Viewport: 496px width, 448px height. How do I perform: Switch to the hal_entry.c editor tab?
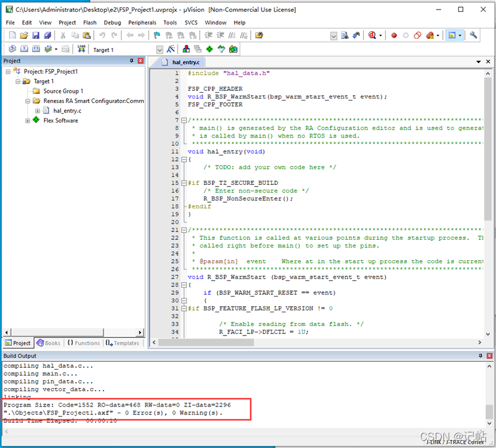[x=185, y=62]
